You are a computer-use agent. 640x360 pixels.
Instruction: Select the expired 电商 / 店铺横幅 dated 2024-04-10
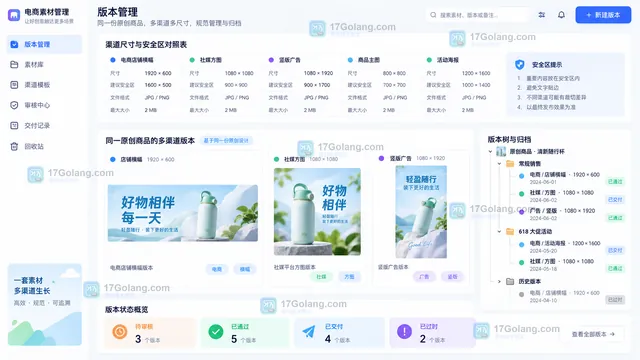[571, 296]
